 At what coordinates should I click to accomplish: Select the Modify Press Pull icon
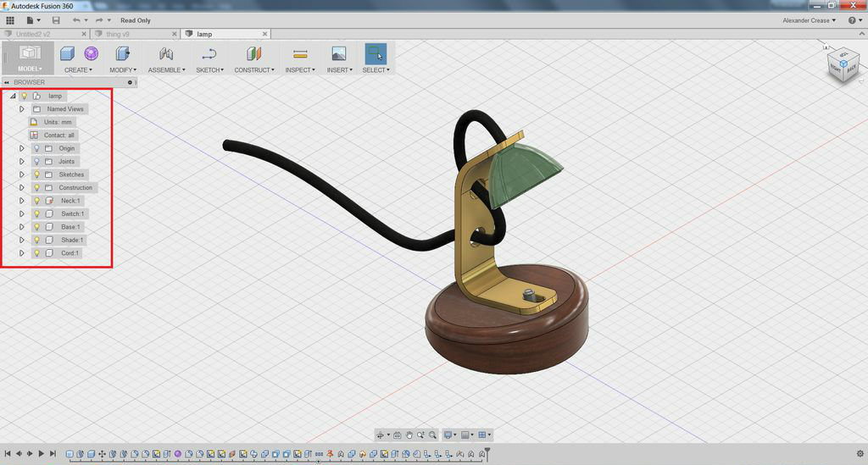pos(122,53)
